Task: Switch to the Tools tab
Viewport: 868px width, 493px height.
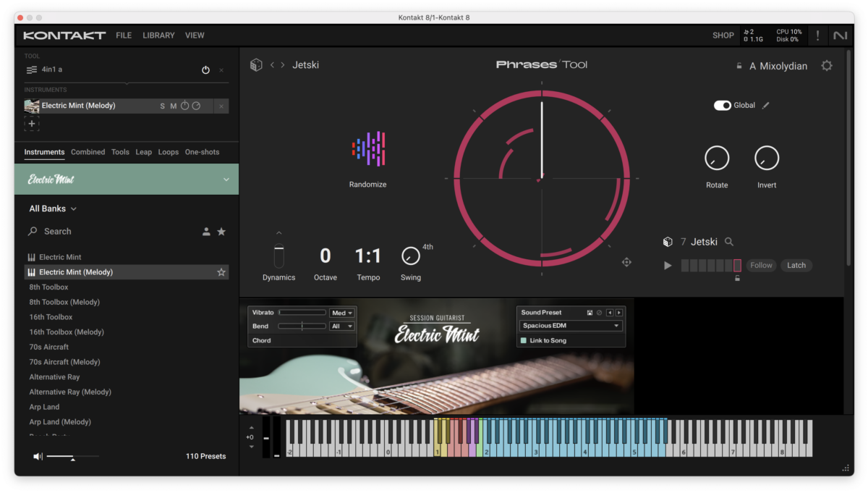Action: click(120, 152)
